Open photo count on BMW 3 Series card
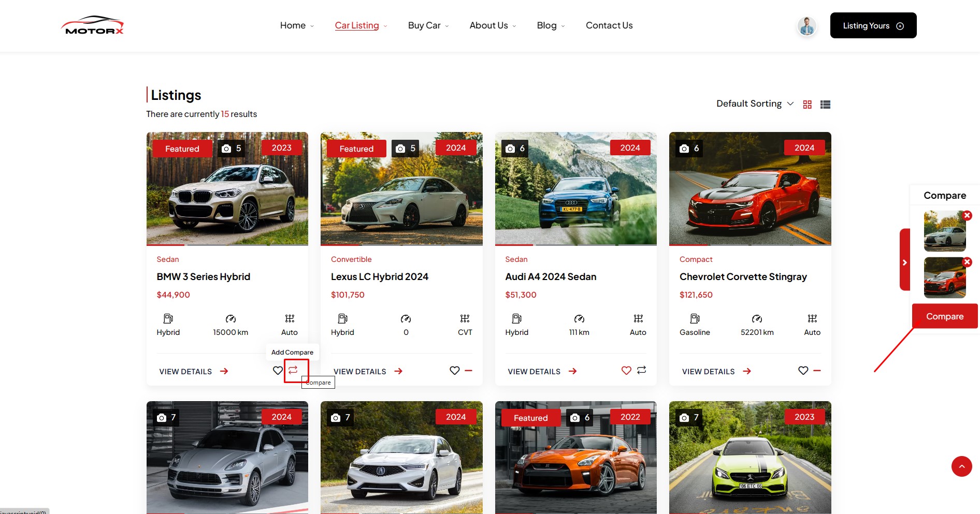The height and width of the screenshot is (514, 980). [x=232, y=149]
